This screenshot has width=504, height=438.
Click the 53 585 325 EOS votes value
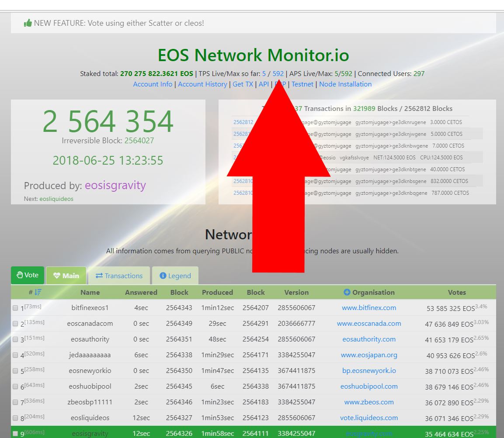[451, 309]
